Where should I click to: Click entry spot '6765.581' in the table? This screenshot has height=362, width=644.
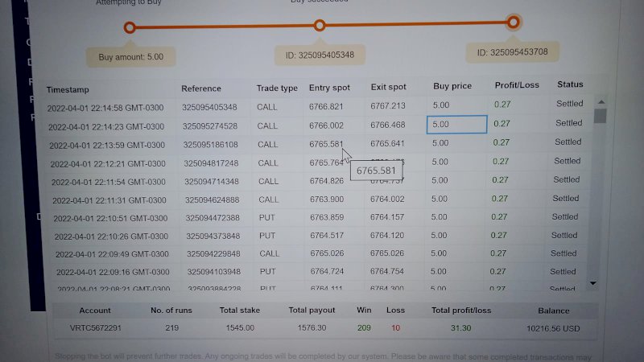pyautogui.click(x=326, y=144)
